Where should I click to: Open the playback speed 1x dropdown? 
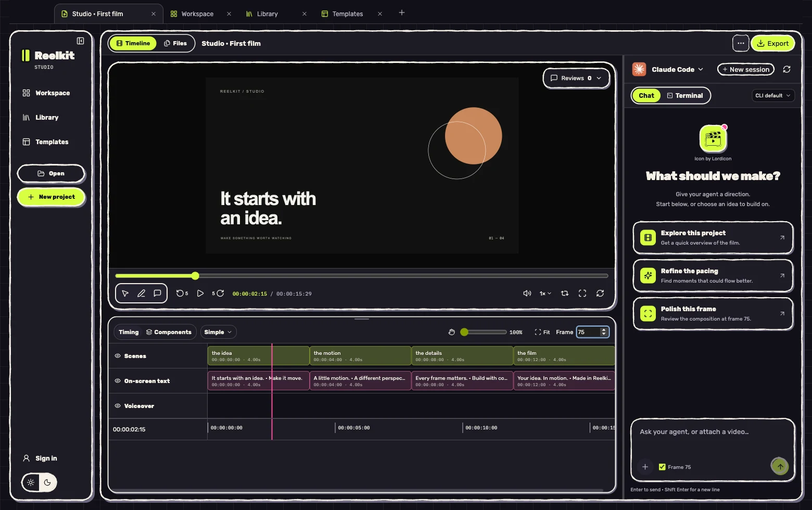pyautogui.click(x=545, y=294)
